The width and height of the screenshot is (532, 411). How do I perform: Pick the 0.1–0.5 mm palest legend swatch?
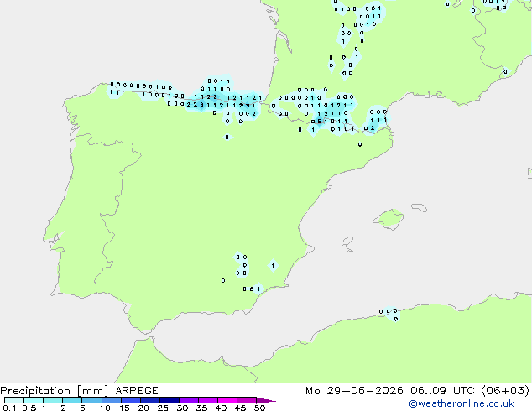click(14, 400)
